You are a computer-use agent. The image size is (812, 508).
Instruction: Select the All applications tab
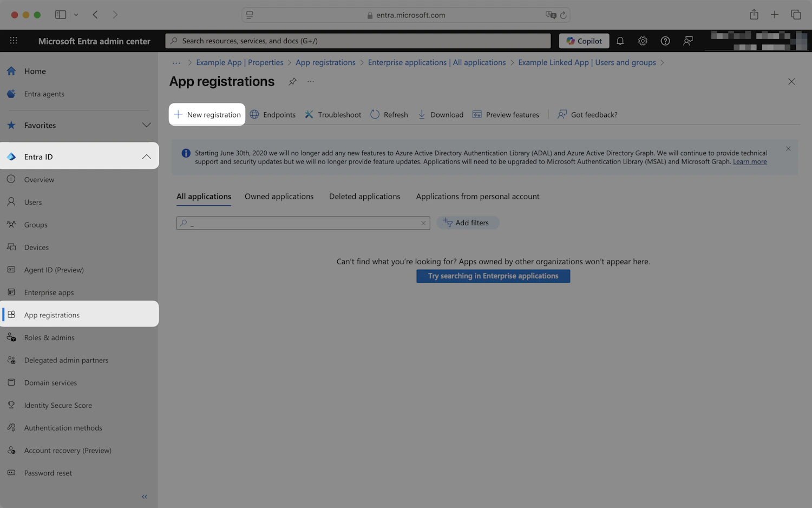[204, 197]
